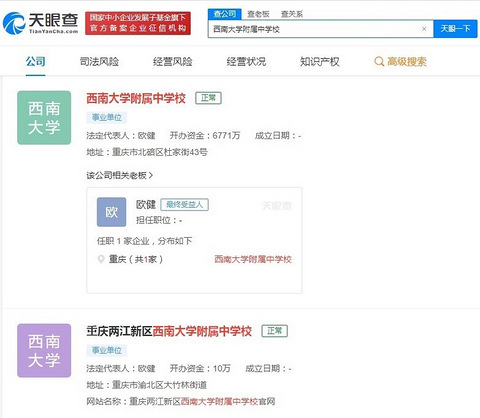Switch to the 经营状况 tab

pyautogui.click(x=246, y=62)
